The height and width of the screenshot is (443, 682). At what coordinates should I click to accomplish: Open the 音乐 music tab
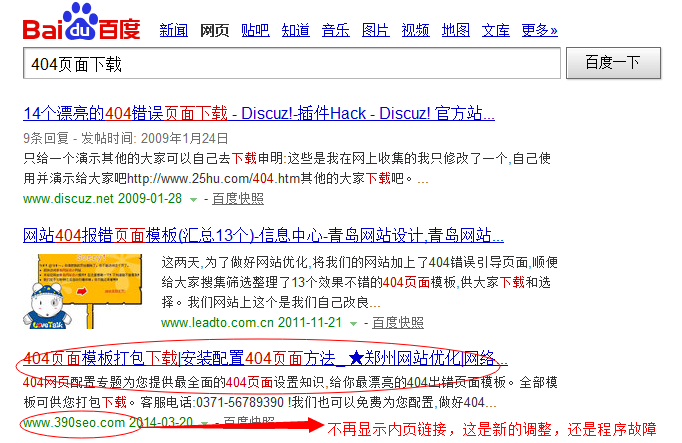point(335,30)
